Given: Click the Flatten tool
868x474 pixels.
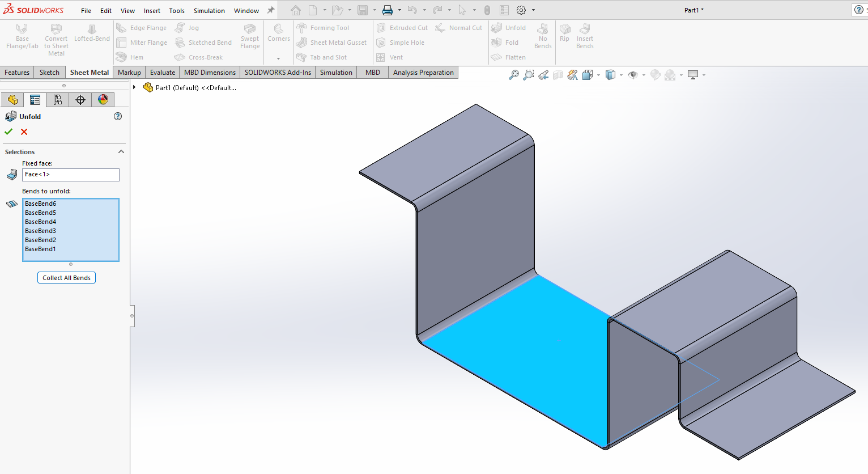Looking at the screenshot, I should [x=509, y=57].
